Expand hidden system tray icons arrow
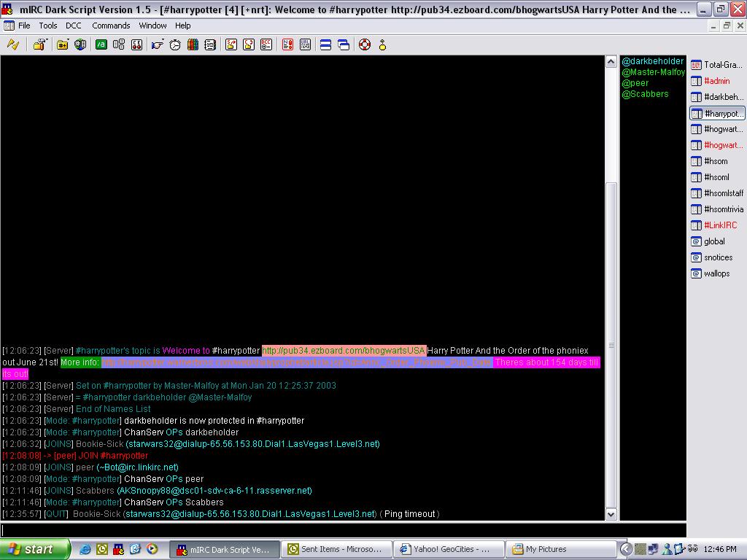 coord(627,550)
